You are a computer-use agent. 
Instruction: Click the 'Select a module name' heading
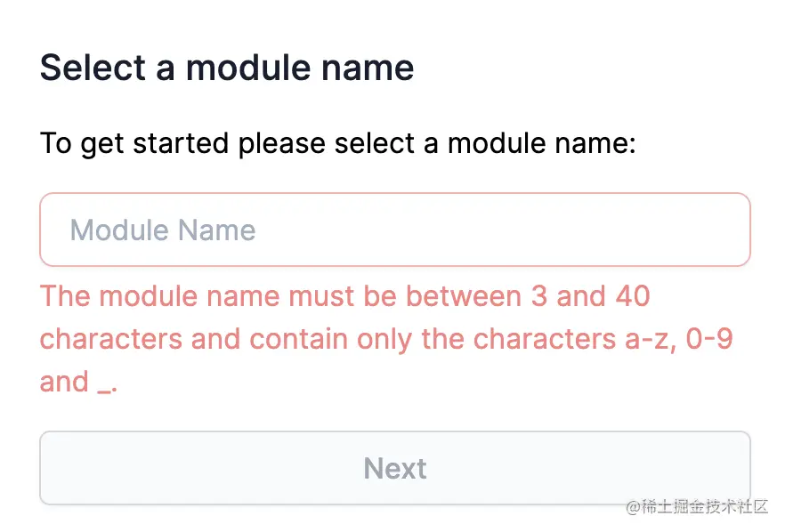tap(227, 68)
